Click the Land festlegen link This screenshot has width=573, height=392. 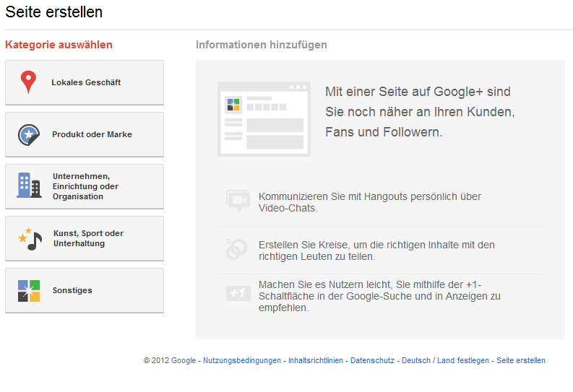[x=463, y=361]
